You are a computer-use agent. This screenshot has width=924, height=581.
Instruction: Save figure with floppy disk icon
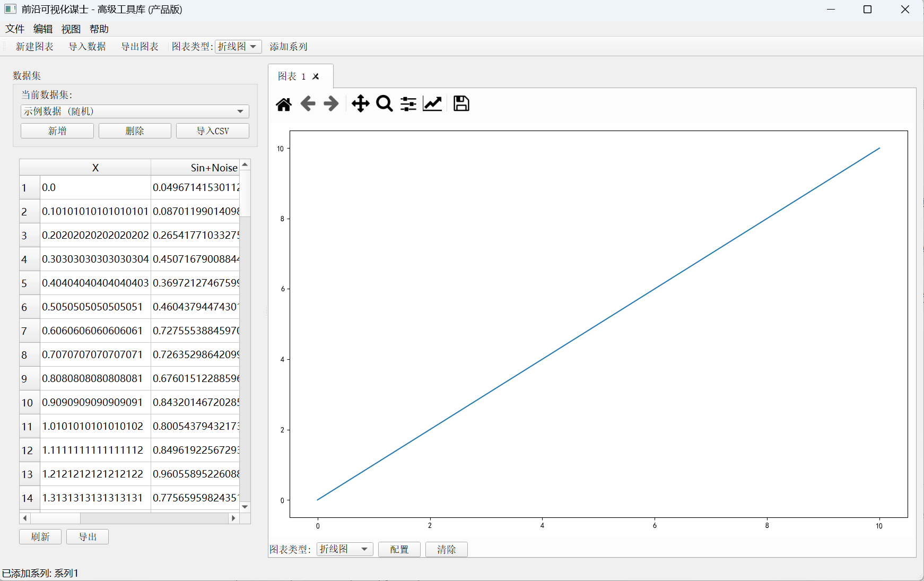461,103
